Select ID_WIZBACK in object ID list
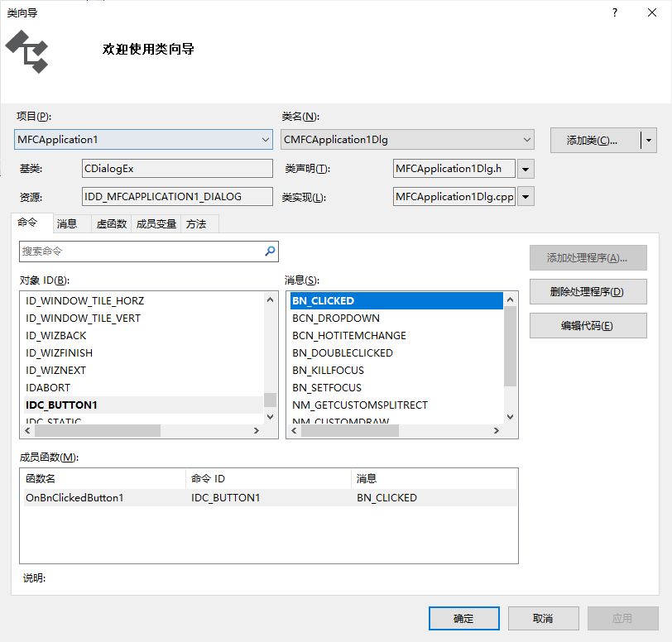 143,336
